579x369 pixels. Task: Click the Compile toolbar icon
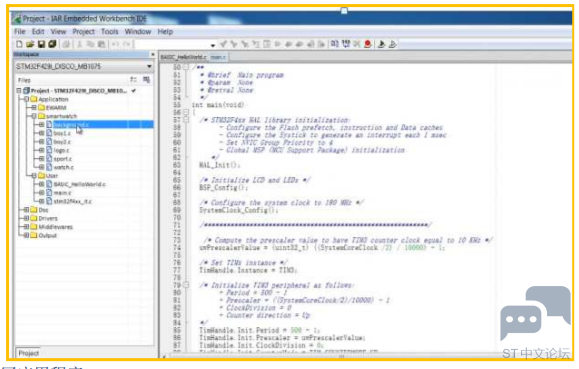[x=334, y=44]
